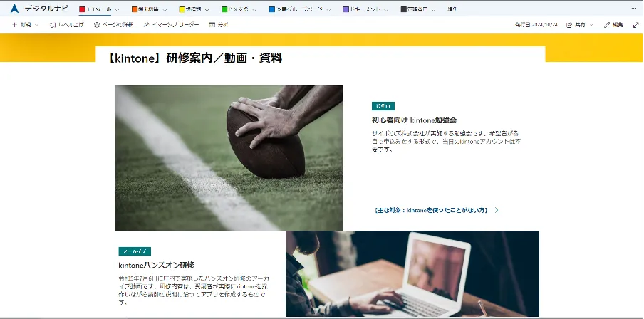The width and height of the screenshot is (644, 319).
Task: Click the rugby ball hero image
Action: click(x=228, y=157)
